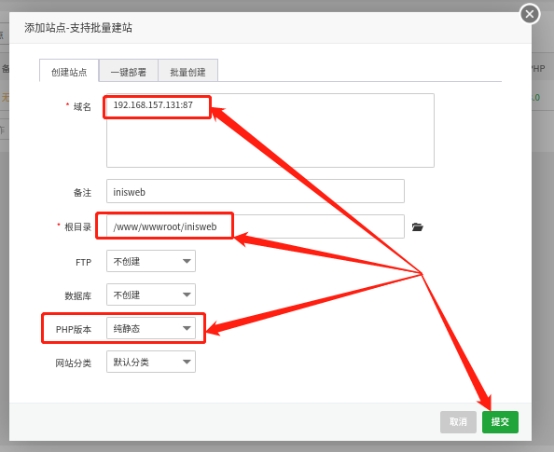The width and height of the screenshot is (554, 453).
Task: Switch to the 创建站点 tab
Action: [x=69, y=71]
